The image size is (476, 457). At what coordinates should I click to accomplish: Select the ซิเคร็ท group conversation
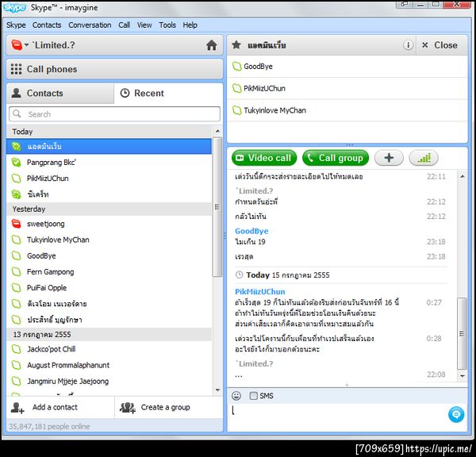109,194
